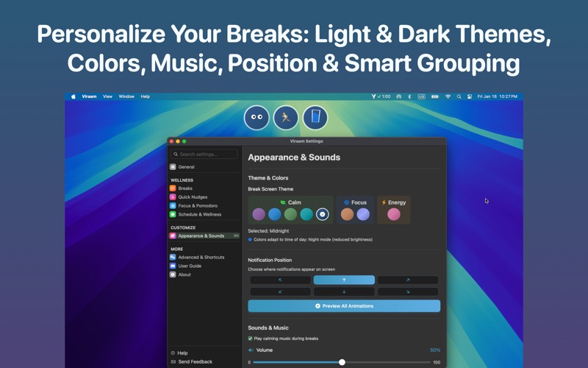This screenshot has height=368, width=588.
Task: Select top-left notification position
Action: tap(280, 280)
